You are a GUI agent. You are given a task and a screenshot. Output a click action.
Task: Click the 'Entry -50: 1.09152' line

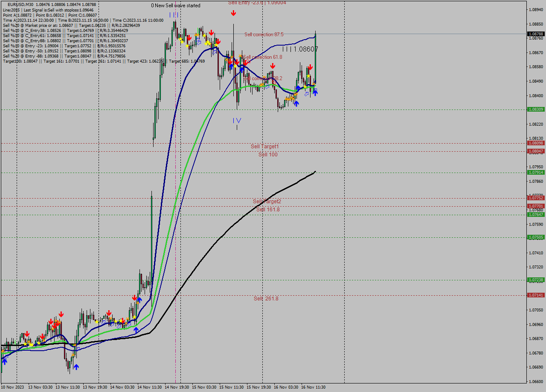[64, 51]
